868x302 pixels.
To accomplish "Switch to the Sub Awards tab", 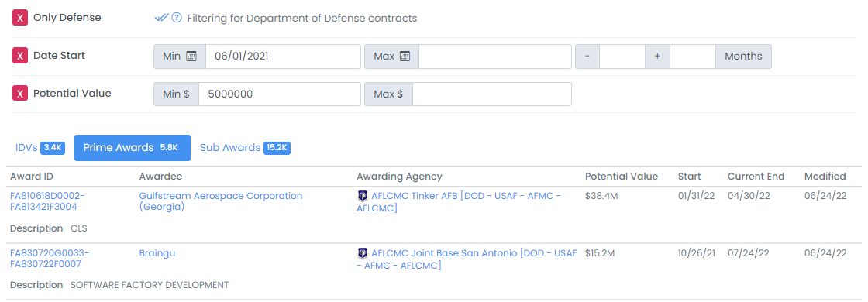I will point(245,148).
